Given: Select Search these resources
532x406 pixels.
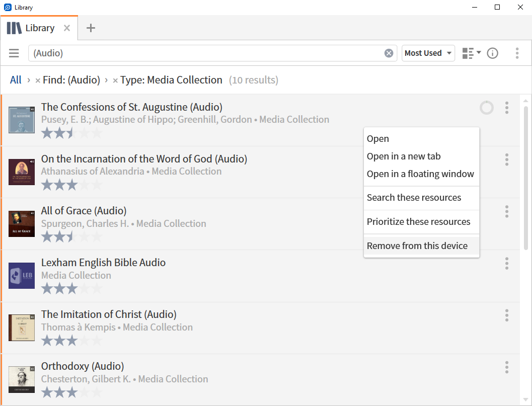Looking at the screenshot, I should 421,198.
